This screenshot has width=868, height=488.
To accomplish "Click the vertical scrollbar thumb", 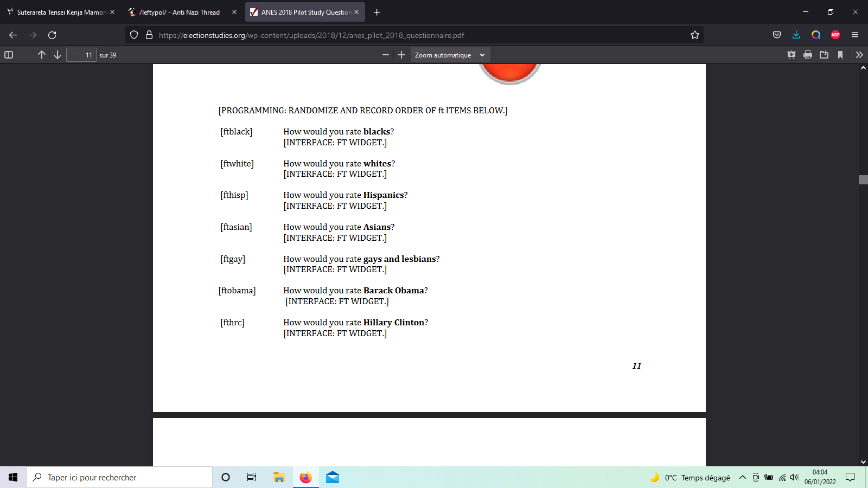I will click(863, 179).
